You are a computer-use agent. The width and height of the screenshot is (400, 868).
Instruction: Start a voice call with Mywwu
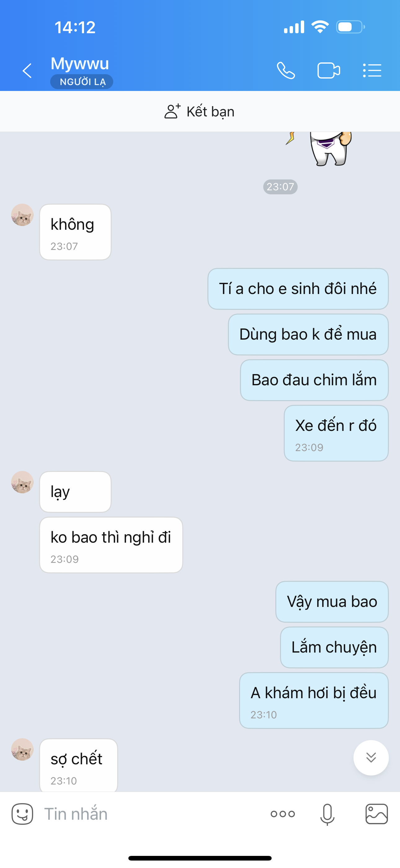click(286, 71)
